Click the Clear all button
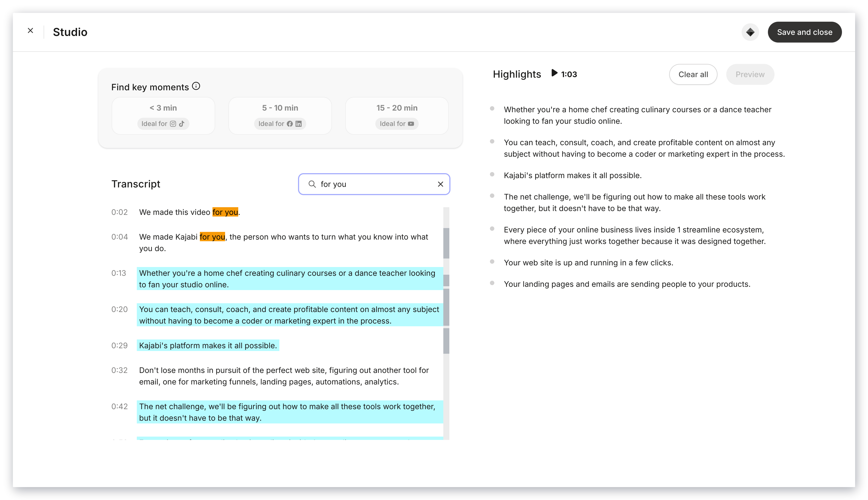 pyautogui.click(x=693, y=75)
